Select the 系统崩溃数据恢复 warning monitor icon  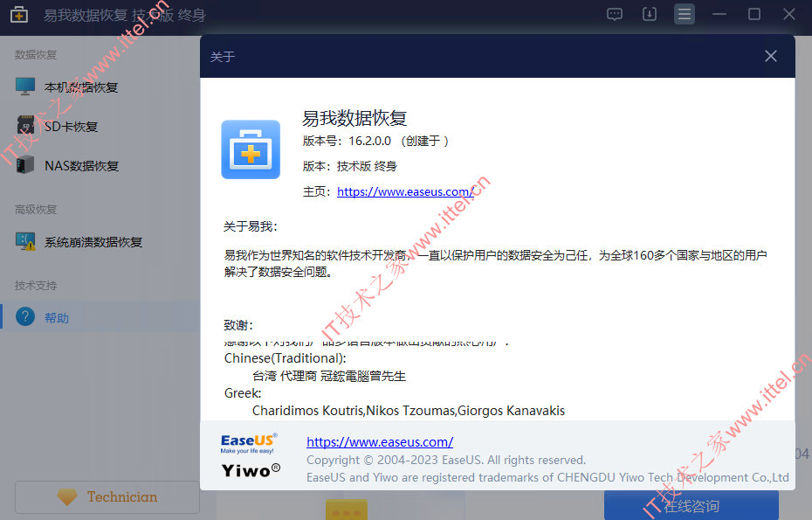24,241
